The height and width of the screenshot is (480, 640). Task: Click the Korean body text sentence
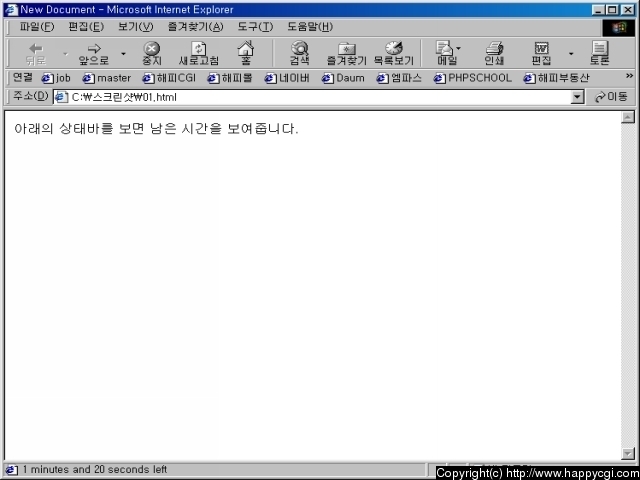click(156, 129)
